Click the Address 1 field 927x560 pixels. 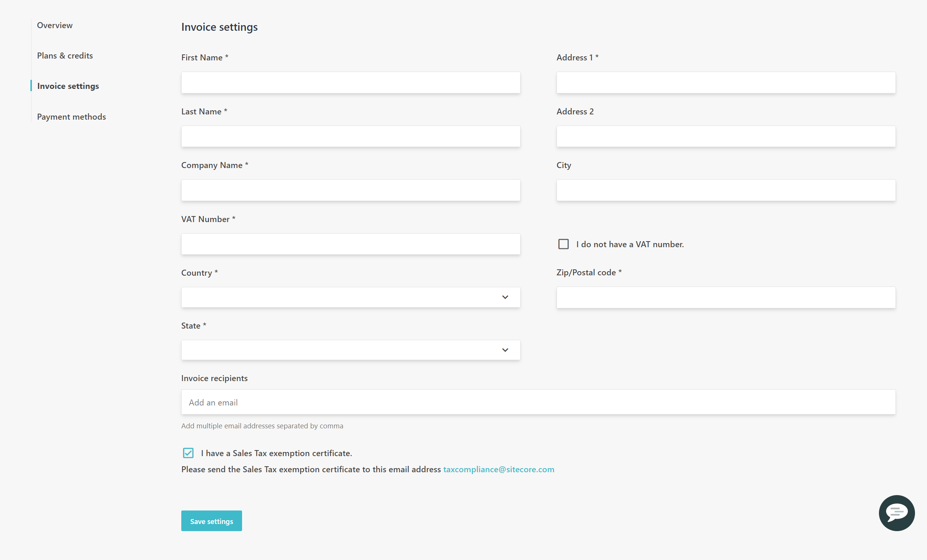tap(725, 83)
